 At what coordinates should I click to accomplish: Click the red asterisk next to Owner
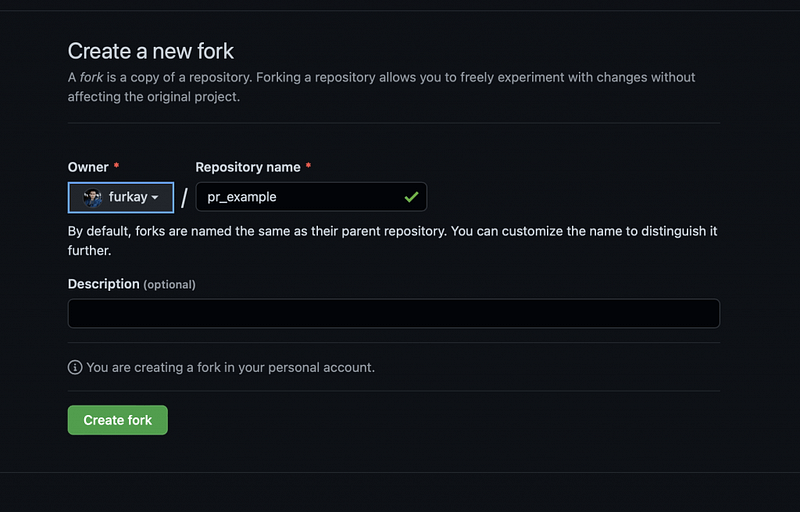click(x=117, y=166)
